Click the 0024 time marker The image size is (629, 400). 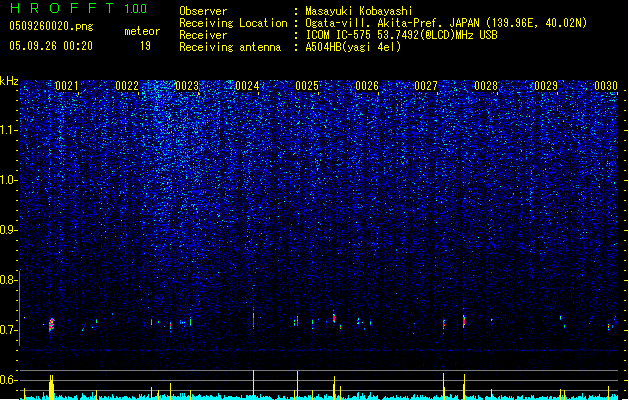pos(247,86)
